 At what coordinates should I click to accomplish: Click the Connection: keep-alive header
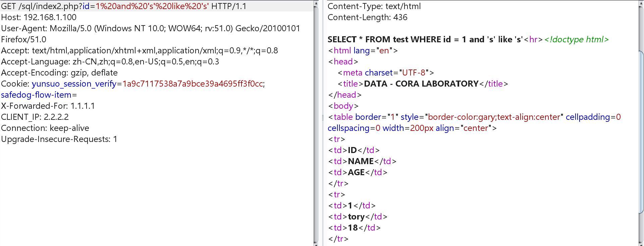coord(45,128)
